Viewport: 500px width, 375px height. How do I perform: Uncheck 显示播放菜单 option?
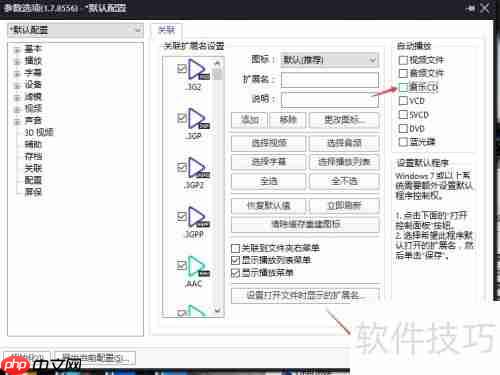(235, 273)
